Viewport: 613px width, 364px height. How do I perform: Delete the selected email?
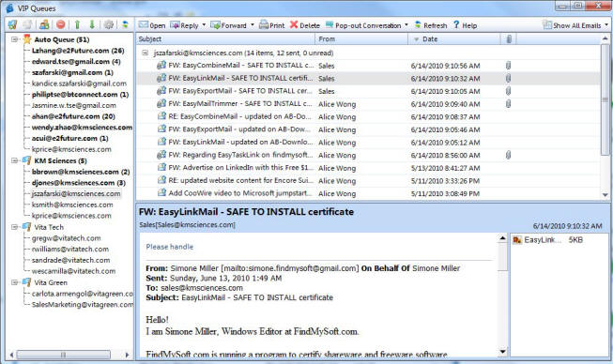tap(305, 25)
